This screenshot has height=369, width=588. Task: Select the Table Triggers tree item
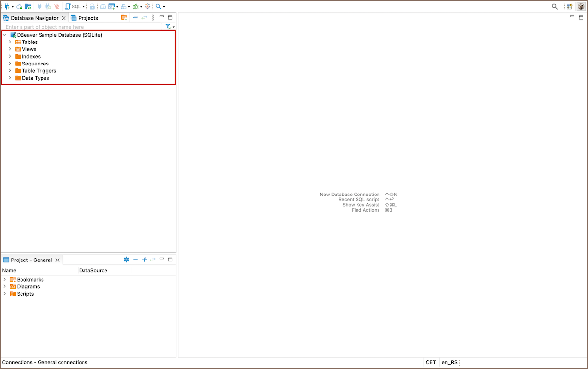[39, 71]
